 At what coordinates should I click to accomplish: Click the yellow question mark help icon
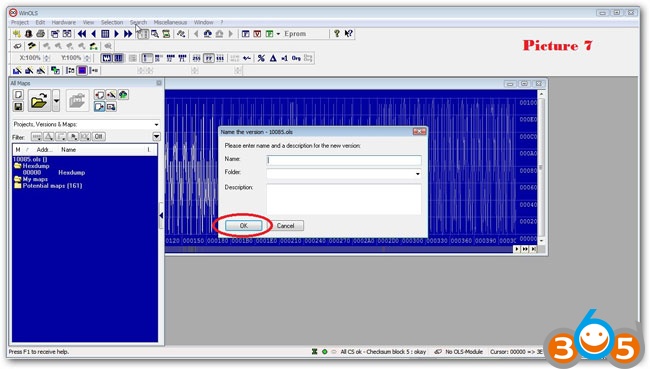(337, 34)
